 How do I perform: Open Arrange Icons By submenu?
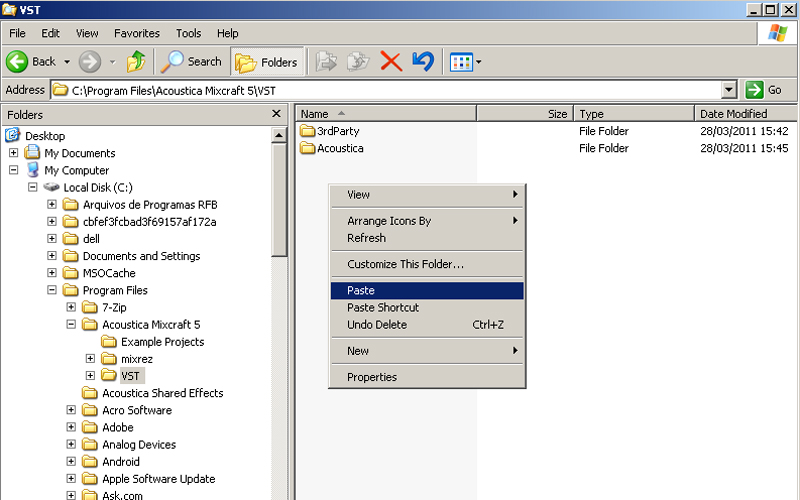tap(427, 221)
